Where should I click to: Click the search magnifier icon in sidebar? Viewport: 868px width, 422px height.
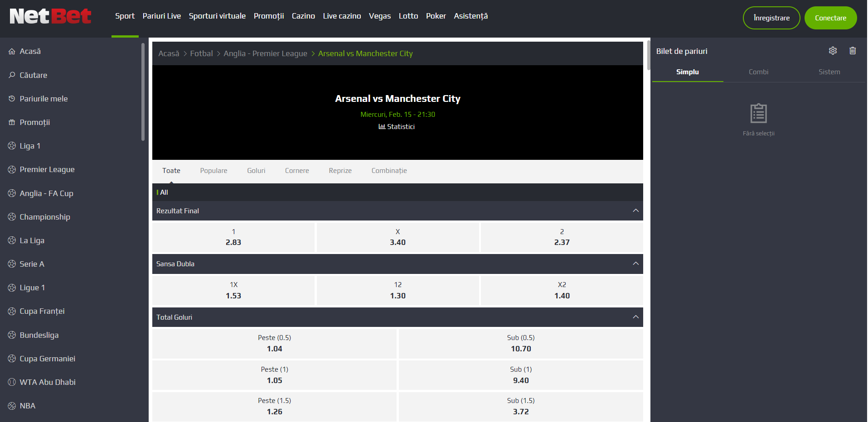click(x=12, y=75)
